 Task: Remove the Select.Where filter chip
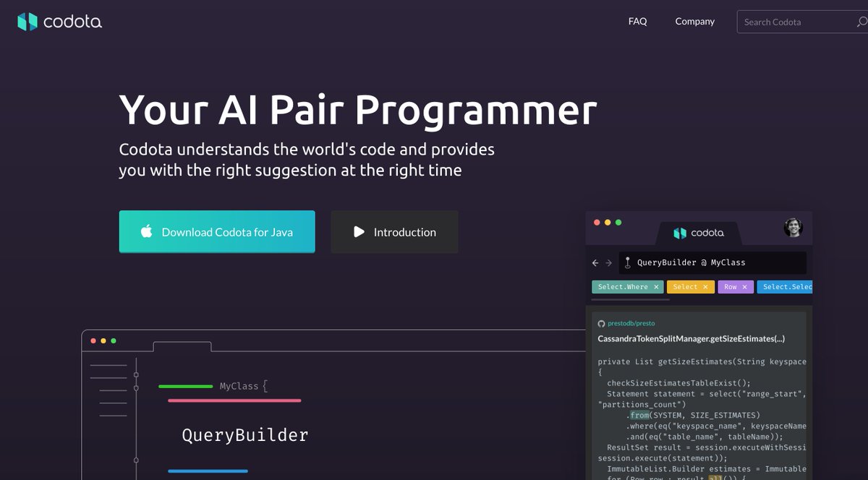655,287
